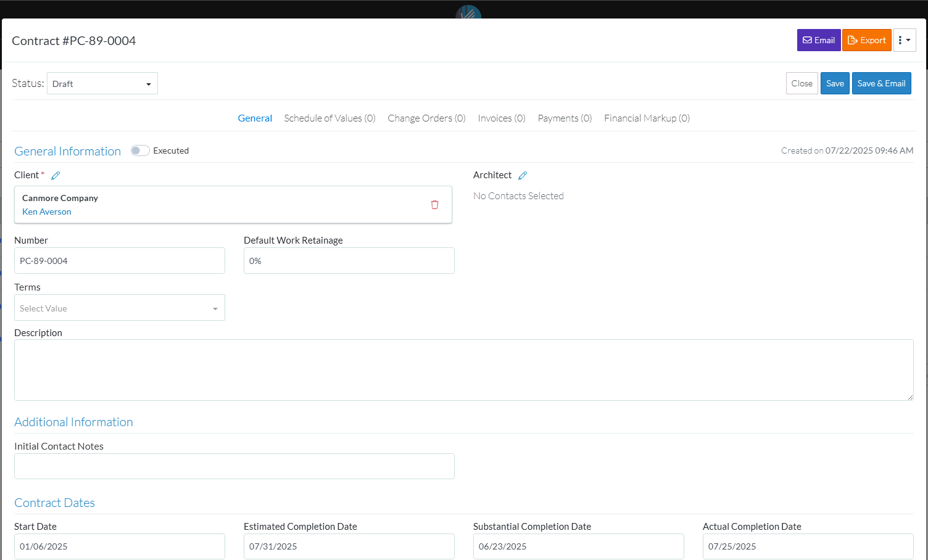Screen dimensions: 928x560
Task: Click the Contract Dates heading
Action: tap(54, 503)
